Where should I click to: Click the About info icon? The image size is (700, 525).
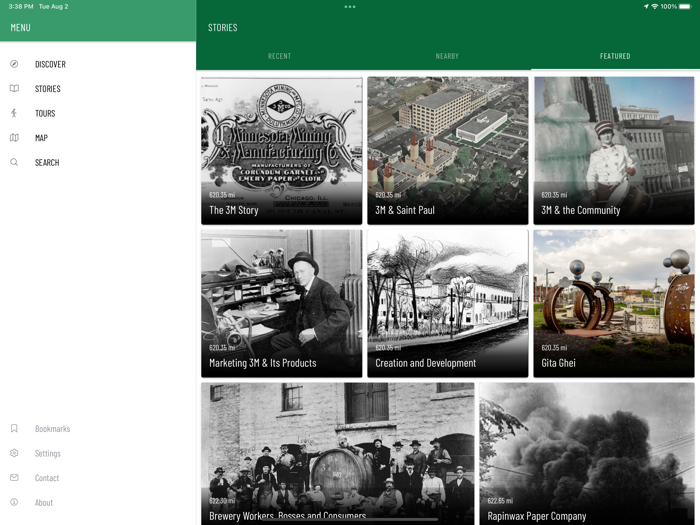[14, 502]
